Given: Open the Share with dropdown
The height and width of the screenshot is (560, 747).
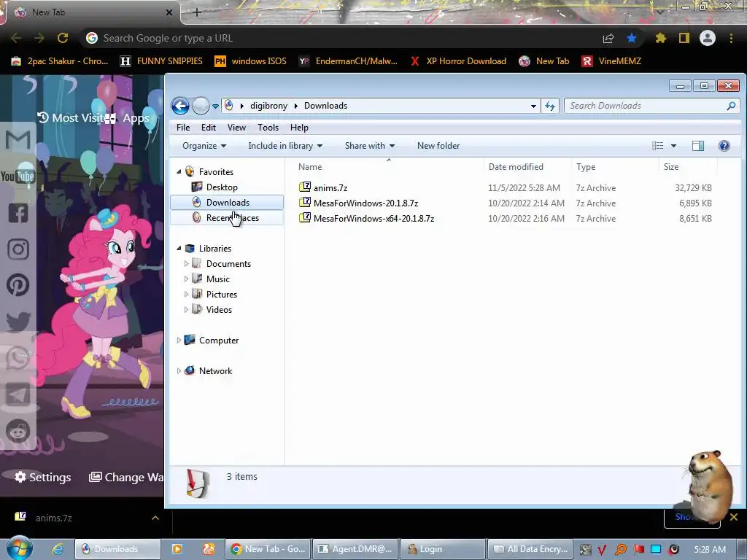Looking at the screenshot, I should pyautogui.click(x=370, y=146).
